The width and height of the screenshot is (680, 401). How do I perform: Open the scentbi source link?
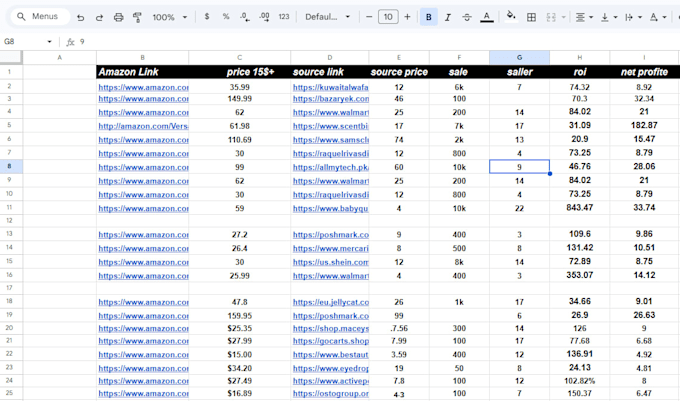tap(330, 126)
